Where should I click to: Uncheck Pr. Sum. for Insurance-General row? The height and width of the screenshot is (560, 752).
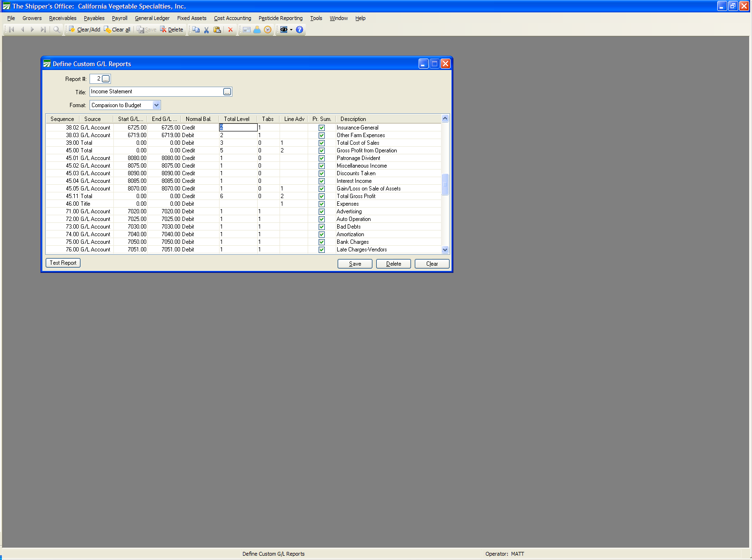click(x=322, y=128)
